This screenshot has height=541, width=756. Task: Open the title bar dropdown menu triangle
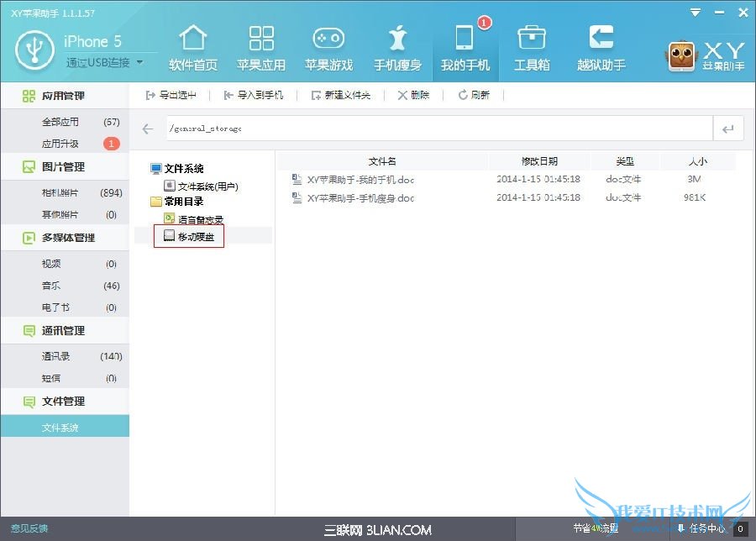tap(696, 13)
